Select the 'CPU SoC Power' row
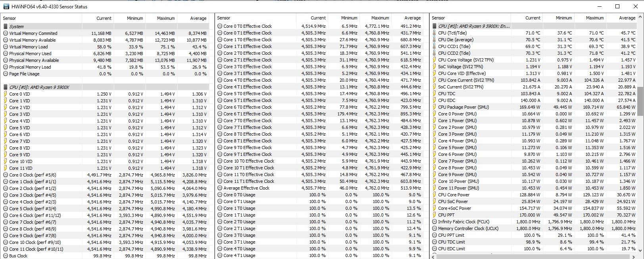644x259 pixels. [534, 201]
